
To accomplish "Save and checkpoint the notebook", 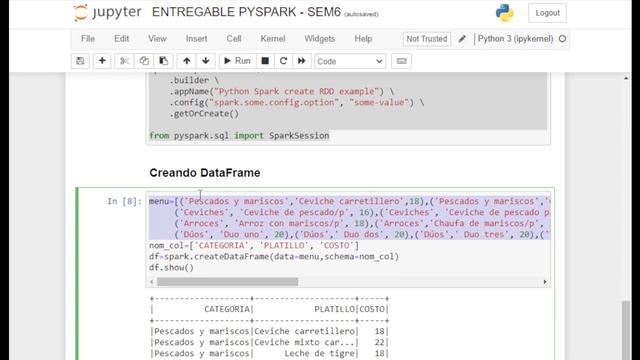I will click(x=80, y=61).
